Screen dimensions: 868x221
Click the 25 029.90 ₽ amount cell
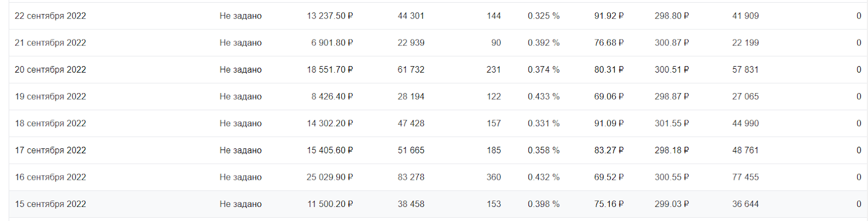point(330,177)
